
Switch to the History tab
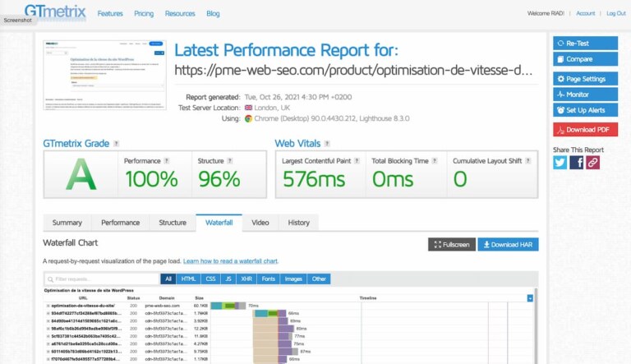(298, 223)
